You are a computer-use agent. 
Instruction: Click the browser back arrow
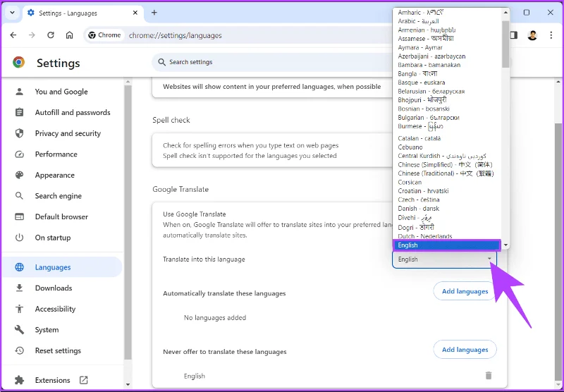click(x=13, y=35)
